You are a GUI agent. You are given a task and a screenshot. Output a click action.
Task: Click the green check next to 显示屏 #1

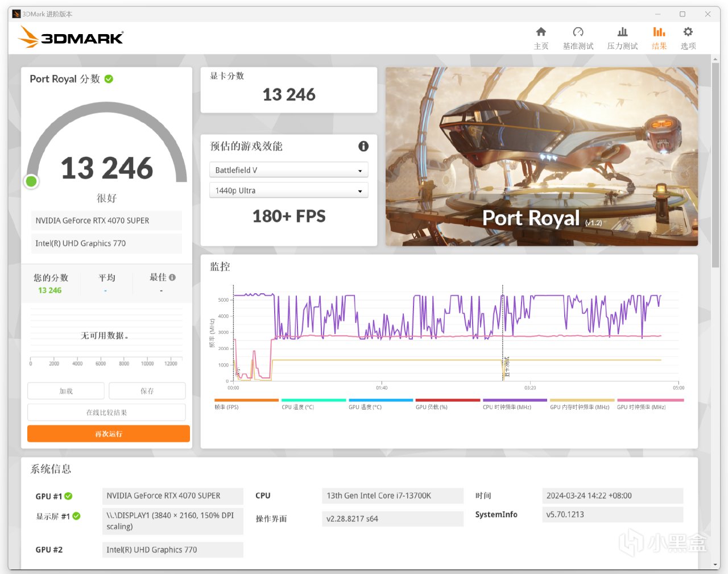tap(76, 516)
